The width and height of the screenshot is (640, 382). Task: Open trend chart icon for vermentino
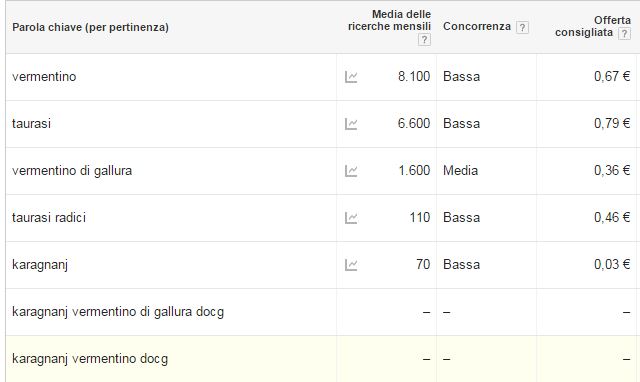click(x=351, y=77)
